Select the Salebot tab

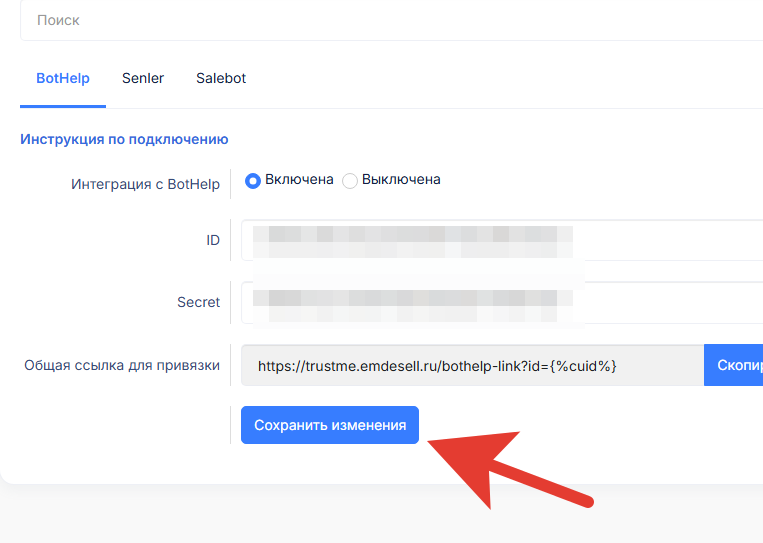[x=221, y=78]
